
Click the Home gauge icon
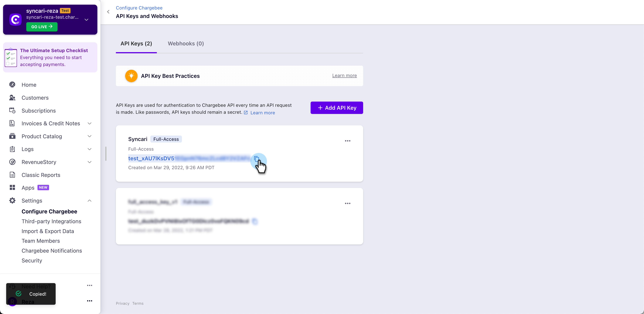[x=12, y=85]
